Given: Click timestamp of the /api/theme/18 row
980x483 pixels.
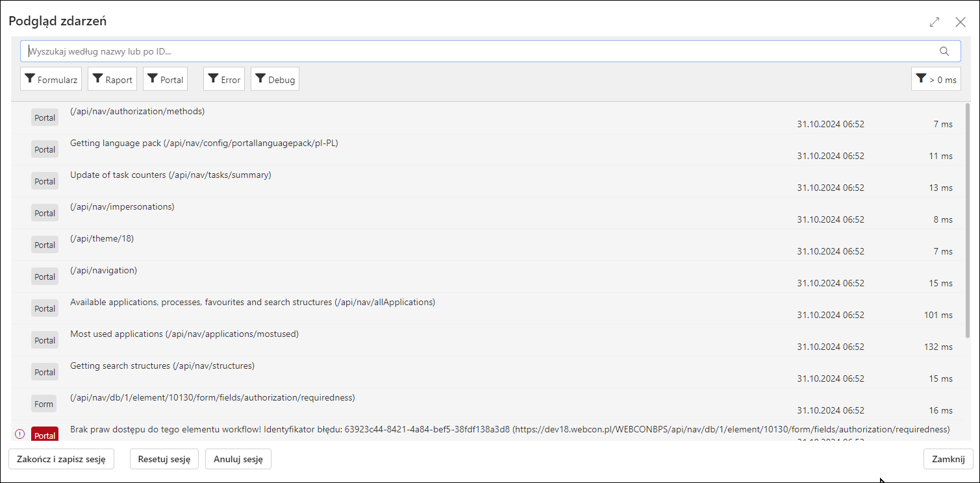Looking at the screenshot, I should click(x=831, y=251).
